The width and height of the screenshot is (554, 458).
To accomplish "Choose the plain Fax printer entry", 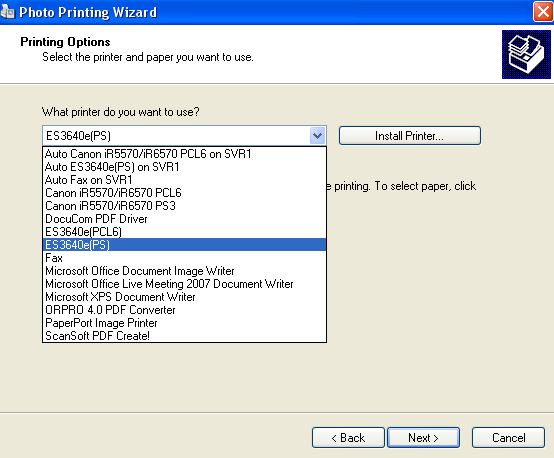I will 184,258.
